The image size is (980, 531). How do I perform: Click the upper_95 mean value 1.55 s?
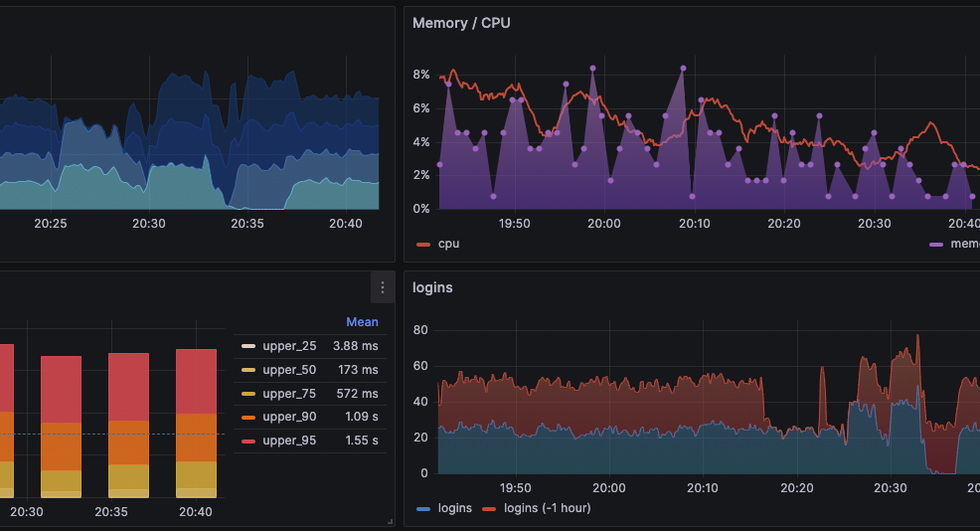pyautogui.click(x=362, y=440)
